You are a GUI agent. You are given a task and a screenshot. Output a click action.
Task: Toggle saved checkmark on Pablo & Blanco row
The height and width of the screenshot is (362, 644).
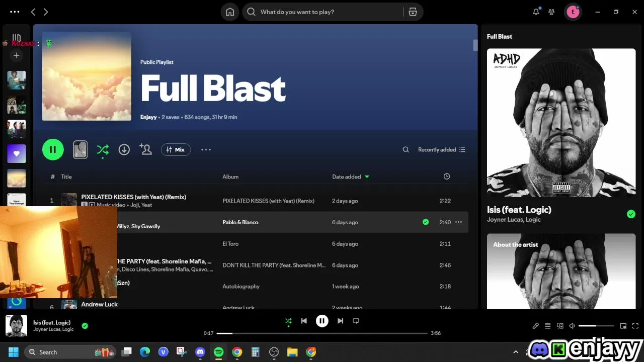click(x=426, y=222)
